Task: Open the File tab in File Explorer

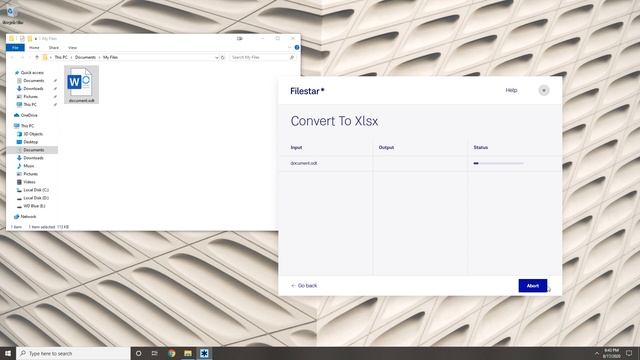Action: 15,48
